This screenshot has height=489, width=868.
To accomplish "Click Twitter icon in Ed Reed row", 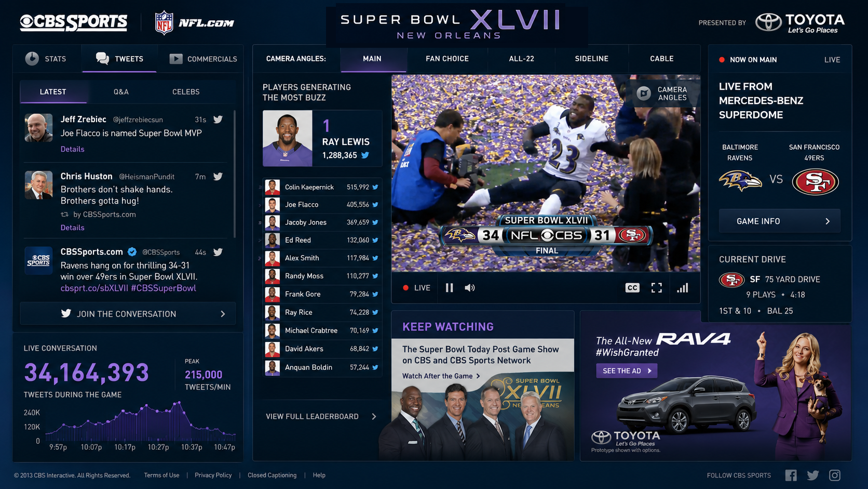I will (x=375, y=240).
